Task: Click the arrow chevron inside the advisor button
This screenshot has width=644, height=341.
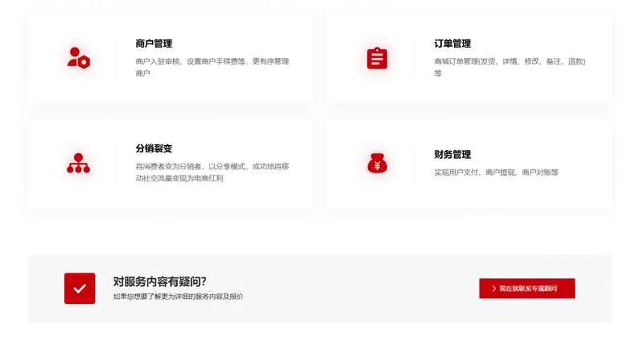Action: pyautogui.click(x=493, y=289)
